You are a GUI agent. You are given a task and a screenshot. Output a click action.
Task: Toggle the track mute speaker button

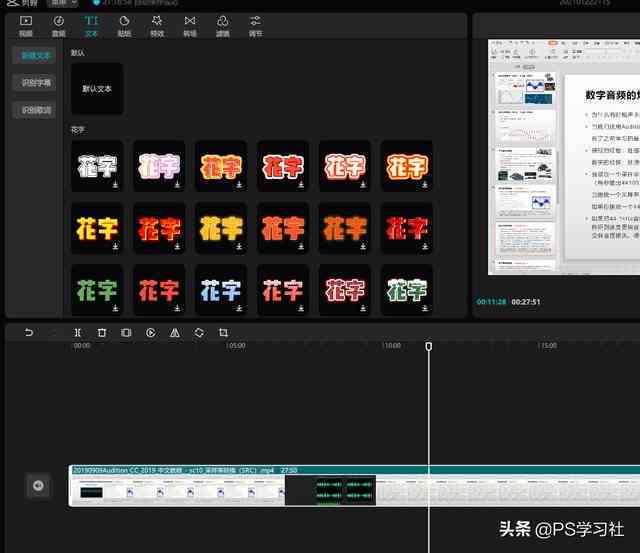pos(38,486)
